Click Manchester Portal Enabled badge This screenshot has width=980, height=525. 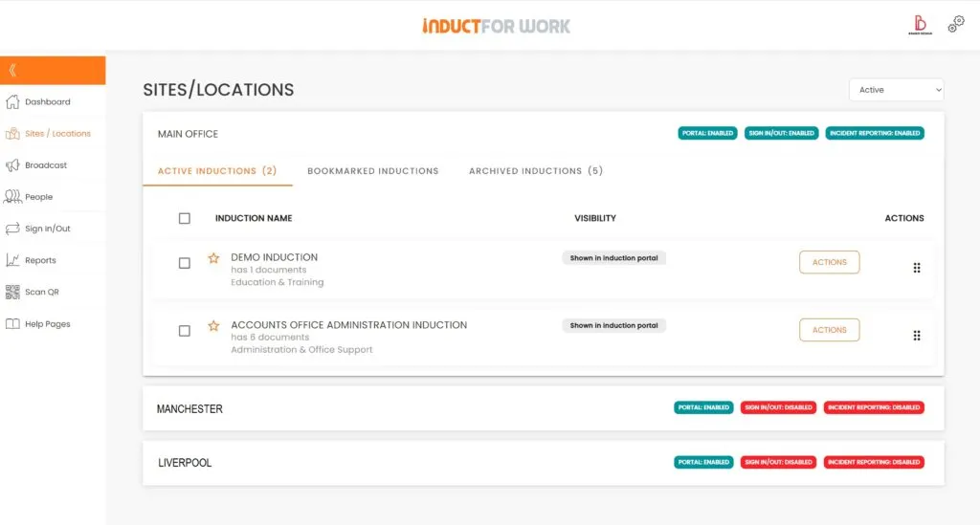pos(703,407)
